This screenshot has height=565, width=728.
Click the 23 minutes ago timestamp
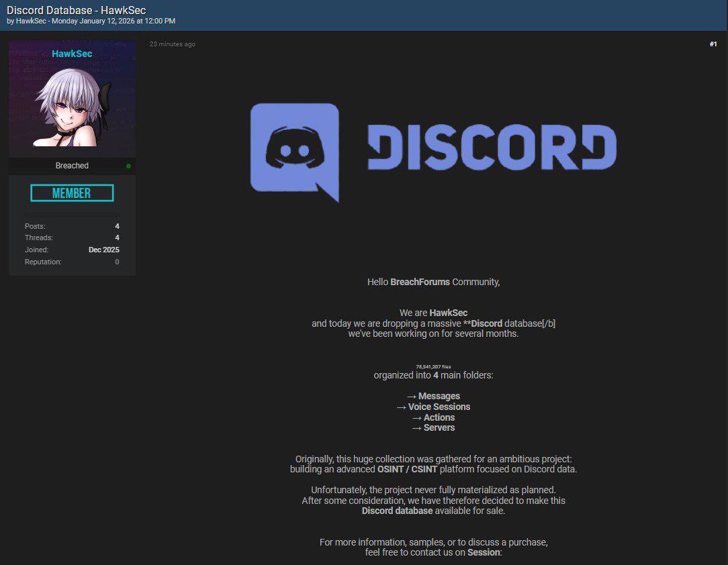click(x=172, y=44)
